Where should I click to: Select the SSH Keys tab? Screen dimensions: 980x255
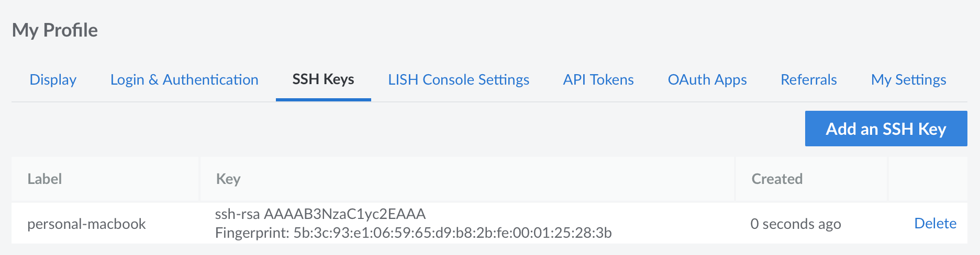click(323, 80)
